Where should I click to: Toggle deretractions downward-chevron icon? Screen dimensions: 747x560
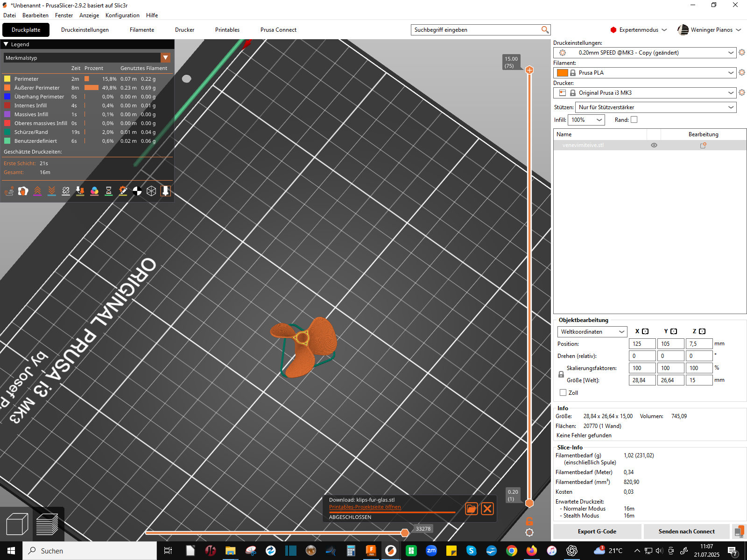(x=52, y=191)
